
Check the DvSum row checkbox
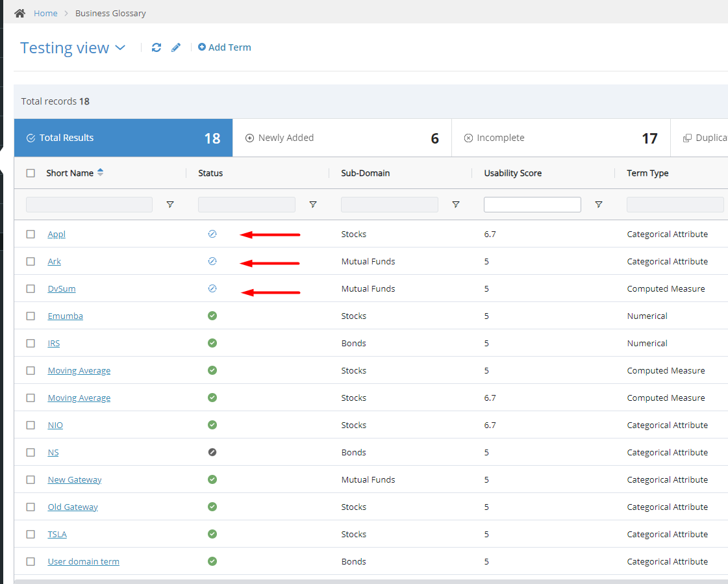pos(31,288)
